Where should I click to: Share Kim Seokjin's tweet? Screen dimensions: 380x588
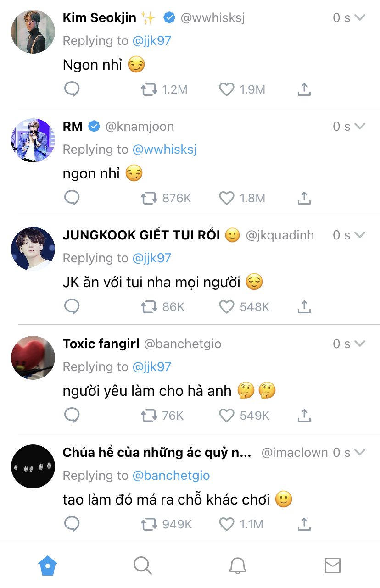(304, 89)
